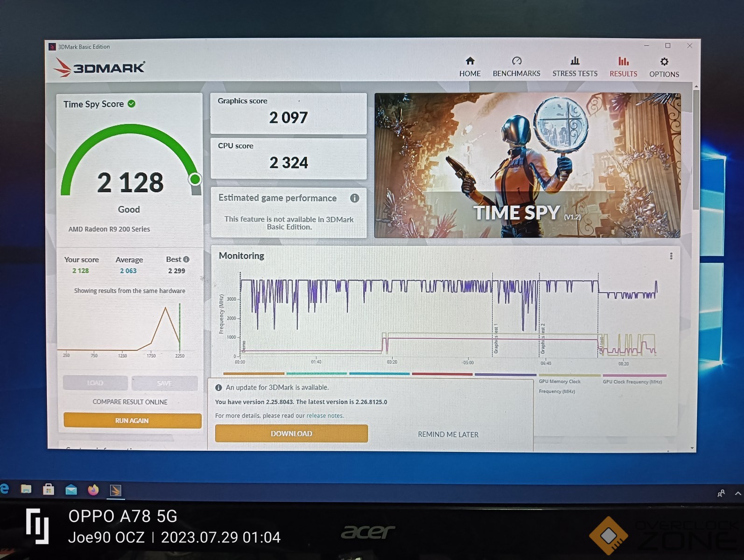Click the Estimated game performance info icon
Screen dimensions: 744x560
pos(355,198)
